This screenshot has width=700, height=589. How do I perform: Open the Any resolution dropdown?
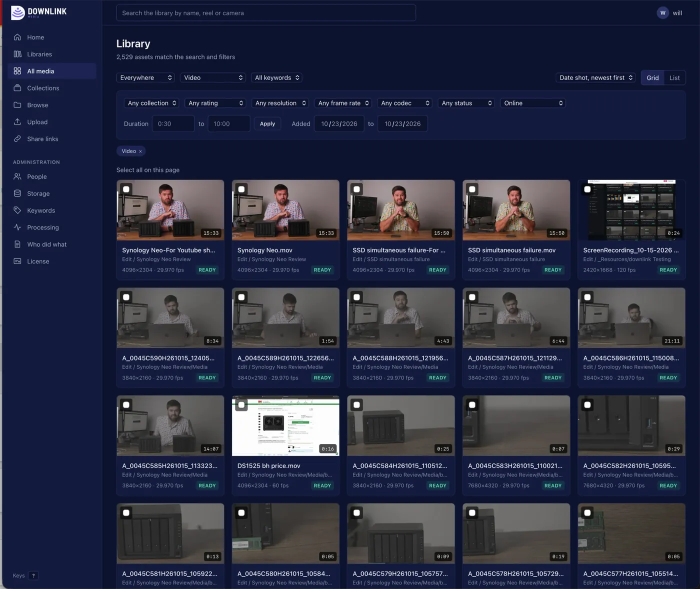click(x=280, y=103)
